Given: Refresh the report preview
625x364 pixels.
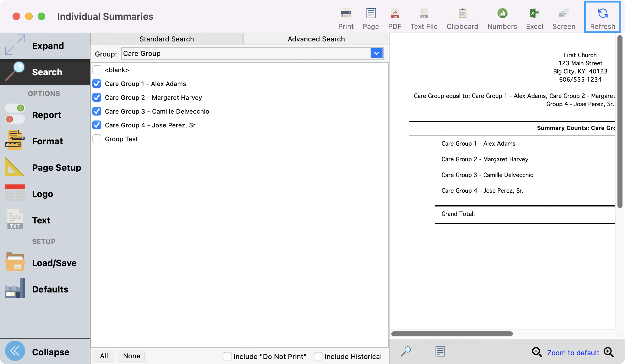Looking at the screenshot, I should pyautogui.click(x=602, y=17).
